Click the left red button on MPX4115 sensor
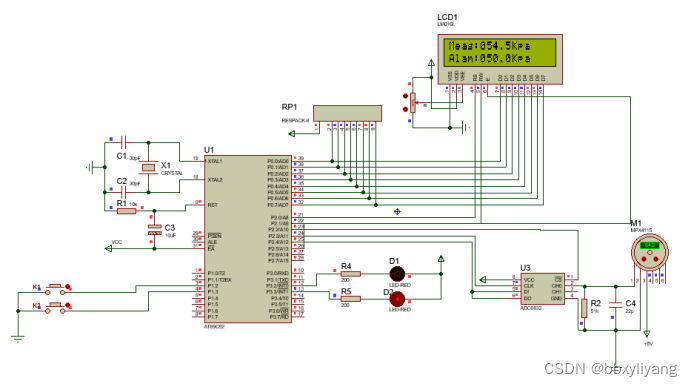Screen dimensions: 692x387 (644, 259)
